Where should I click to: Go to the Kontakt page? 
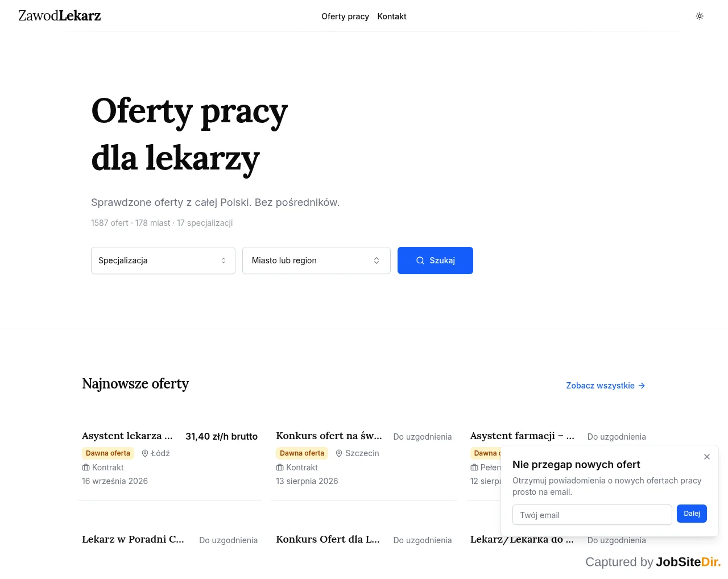coord(392,16)
